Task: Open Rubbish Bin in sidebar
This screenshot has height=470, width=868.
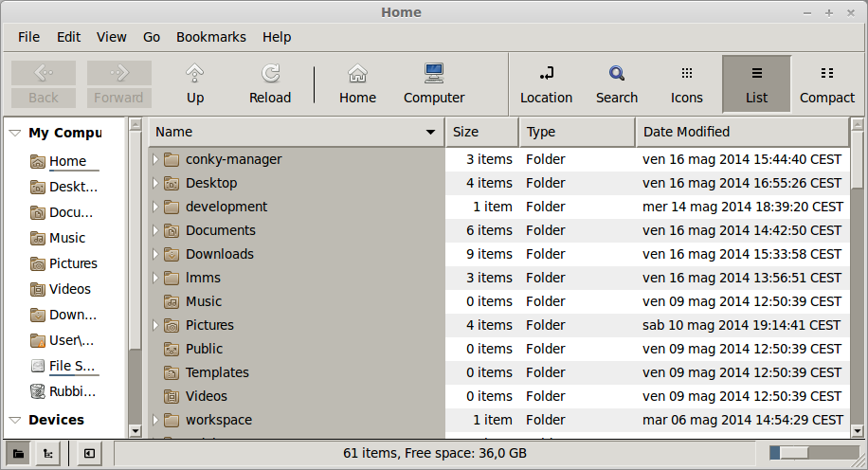Action: [63, 391]
